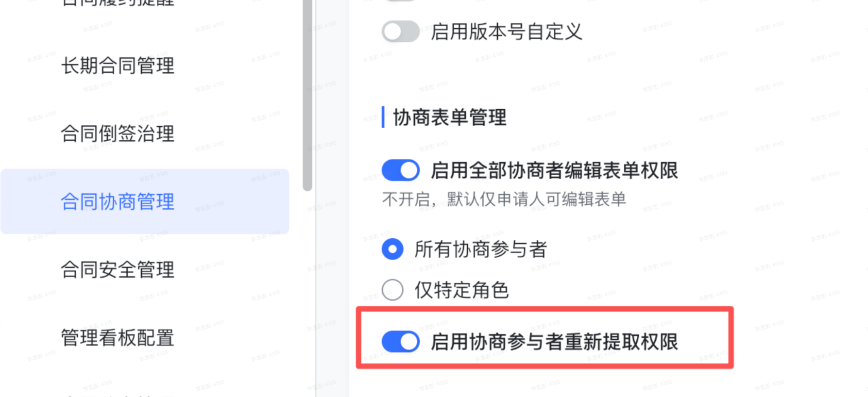Click the 所有协商参与者 label text

coord(481,249)
